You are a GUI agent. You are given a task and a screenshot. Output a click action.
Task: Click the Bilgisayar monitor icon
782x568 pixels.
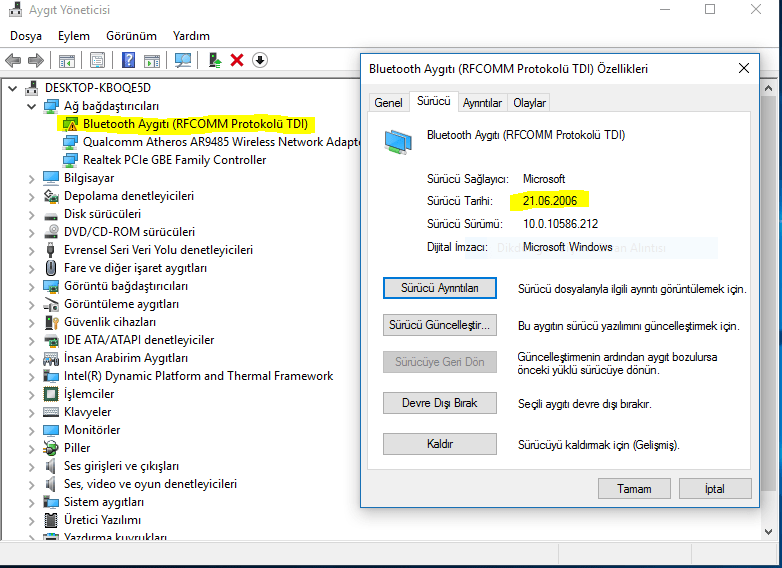[51, 178]
